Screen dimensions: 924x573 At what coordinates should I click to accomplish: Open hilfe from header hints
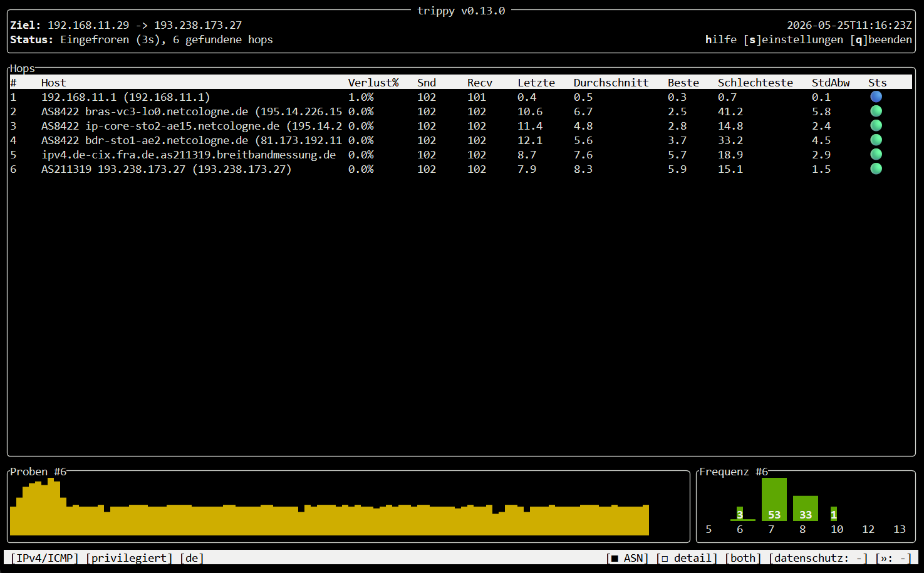click(721, 39)
